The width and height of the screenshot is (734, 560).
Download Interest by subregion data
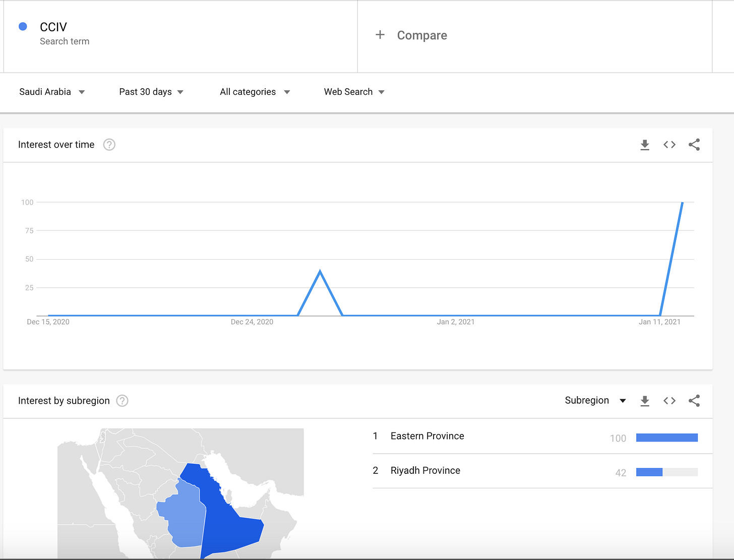[645, 401]
